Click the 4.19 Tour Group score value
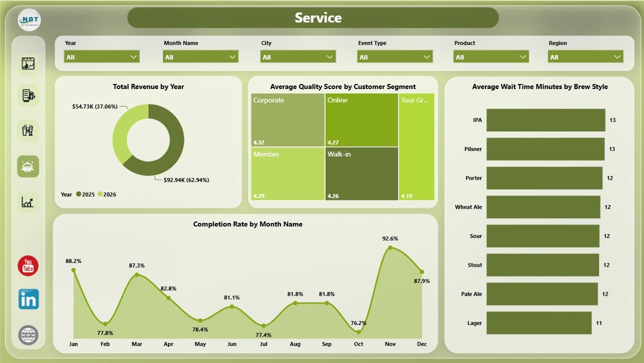Screen dimensions: 644x363 pyautogui.click(x=406, y=196)
